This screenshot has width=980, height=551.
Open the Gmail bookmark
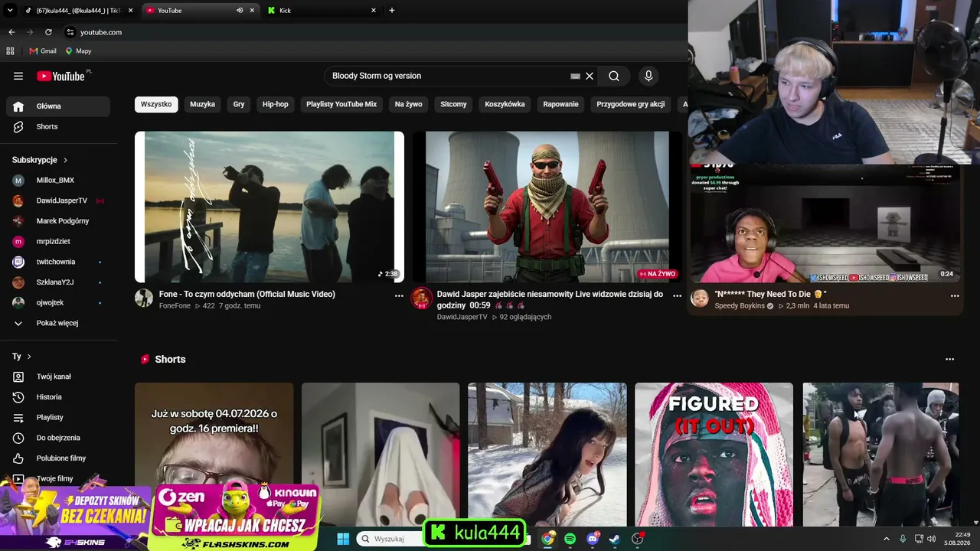point(43,51)
